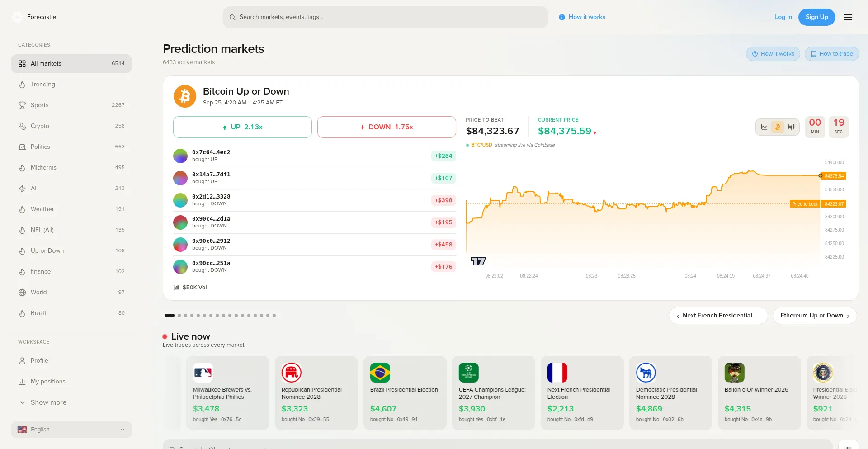Open How it works link beside search
This screenshot has width=868, height=449.
[582, 17]
